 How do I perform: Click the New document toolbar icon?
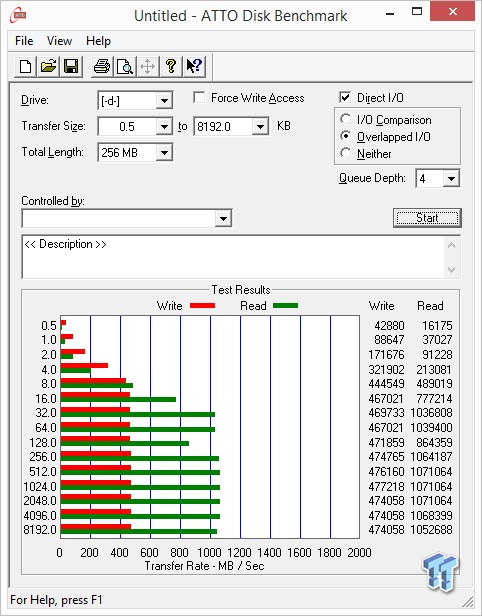click(26, 66)
